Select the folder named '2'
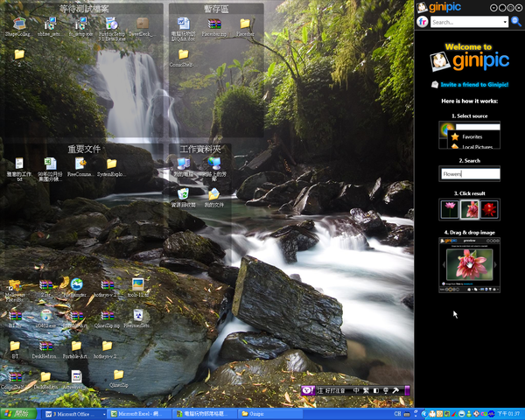Screen dimensions: 525x420 point(19,54)
